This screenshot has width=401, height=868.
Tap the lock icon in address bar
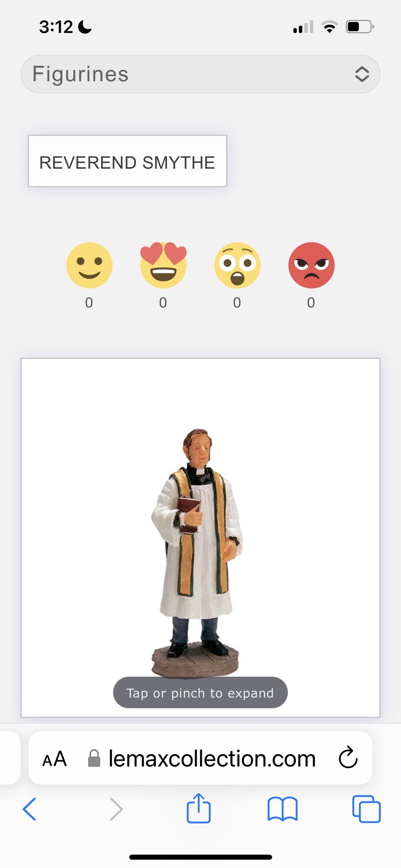tap(94, 758)
